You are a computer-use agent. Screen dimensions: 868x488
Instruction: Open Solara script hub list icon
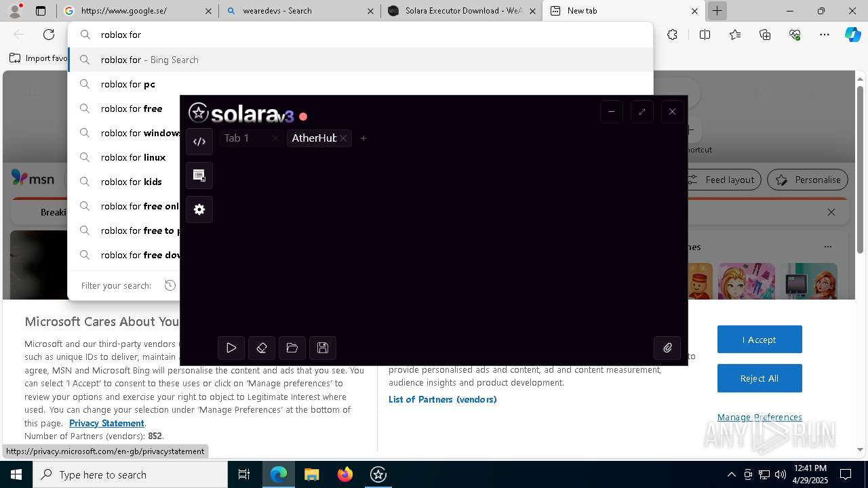point(199,176)
